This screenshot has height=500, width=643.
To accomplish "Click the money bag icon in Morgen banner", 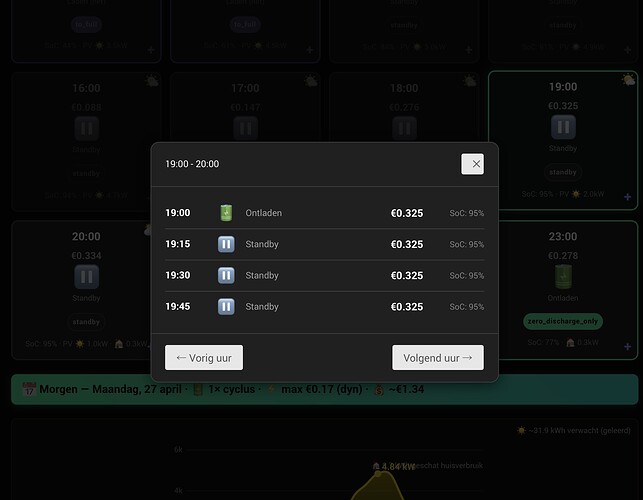I will point(379,389).
